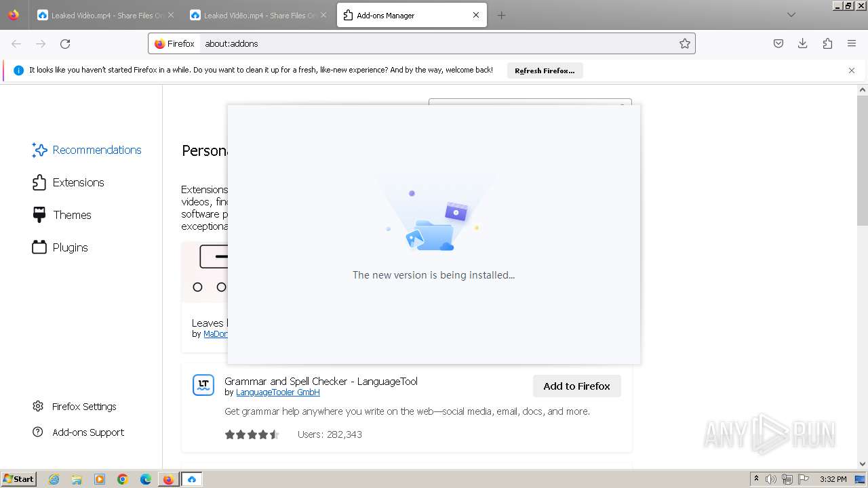Select the cloud app taskbar button
The height and width of the screenshot is (488, 868).
click(192, 479)
